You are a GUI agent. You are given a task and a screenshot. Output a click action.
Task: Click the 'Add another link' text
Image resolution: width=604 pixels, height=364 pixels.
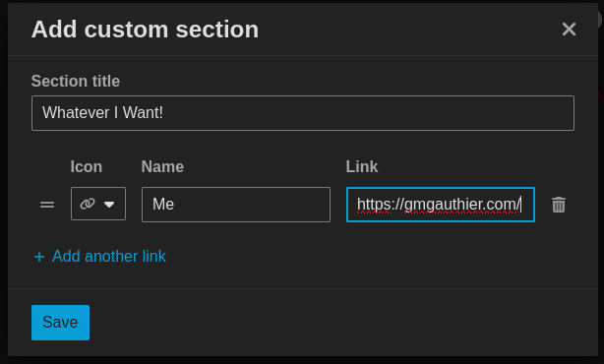coord(109,256)
